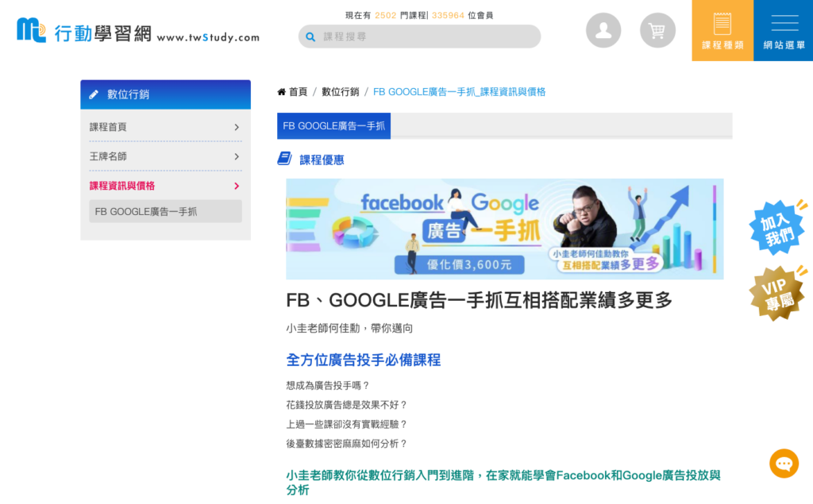Expand the 課程首頁 chevron arrow

[x=237, y=127]
